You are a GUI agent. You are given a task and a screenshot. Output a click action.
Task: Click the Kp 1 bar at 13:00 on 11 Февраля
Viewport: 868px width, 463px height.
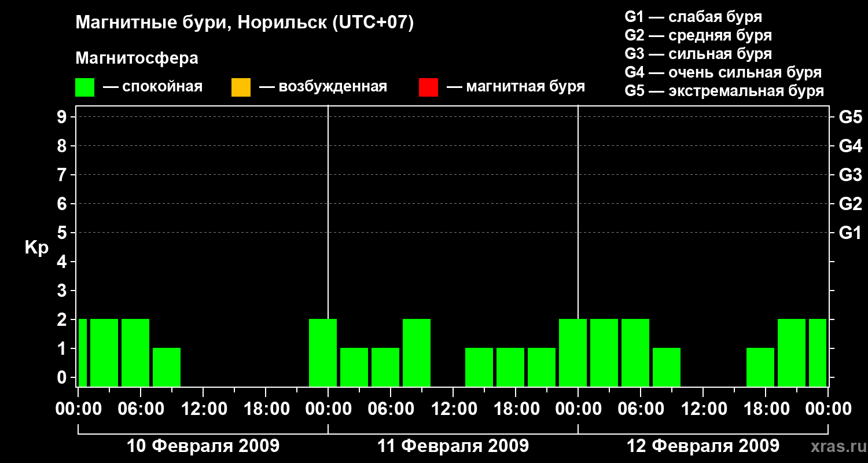pos(479,367)
